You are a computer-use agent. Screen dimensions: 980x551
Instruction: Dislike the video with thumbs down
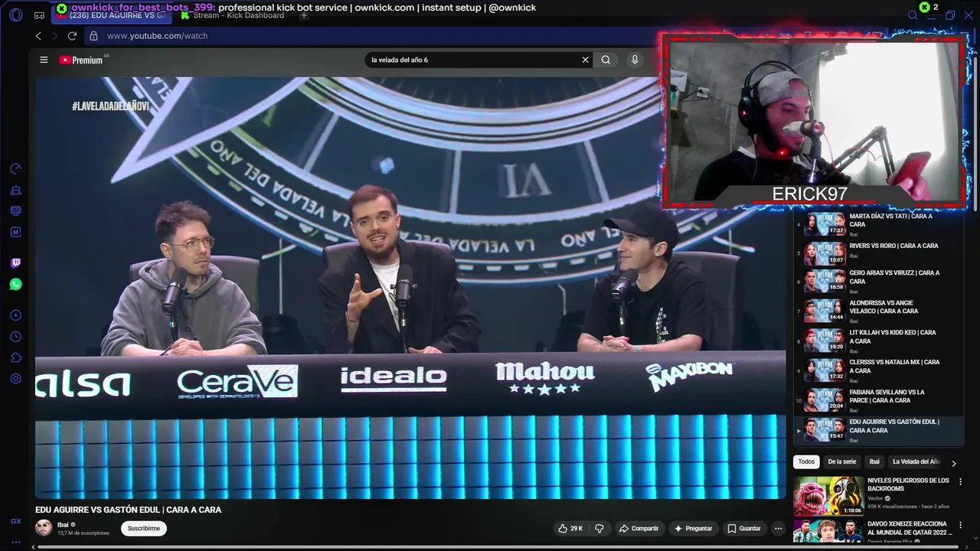coord(599,528)
